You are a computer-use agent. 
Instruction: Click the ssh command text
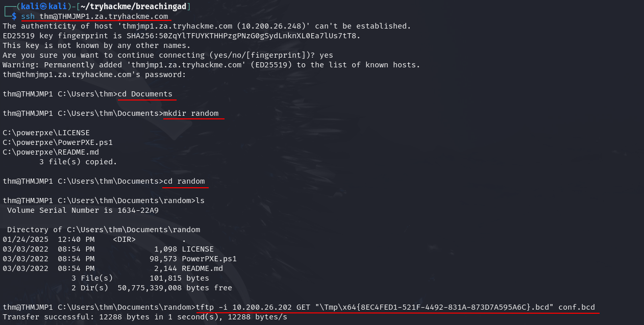[28, 16]
